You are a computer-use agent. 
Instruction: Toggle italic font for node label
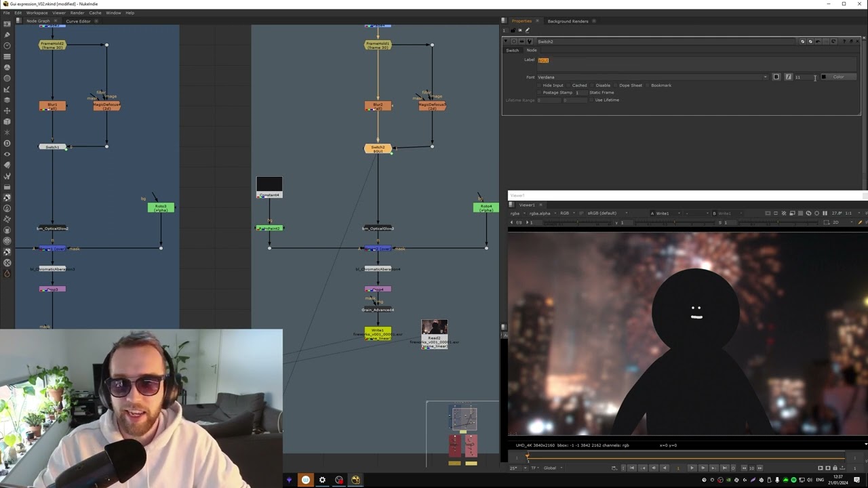click(788, 77)
